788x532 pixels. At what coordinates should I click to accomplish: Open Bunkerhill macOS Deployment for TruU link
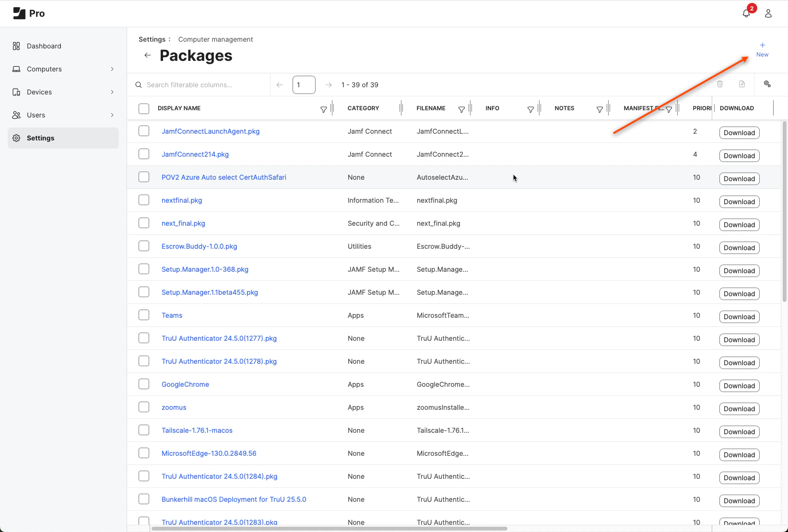tap(234, 499)
